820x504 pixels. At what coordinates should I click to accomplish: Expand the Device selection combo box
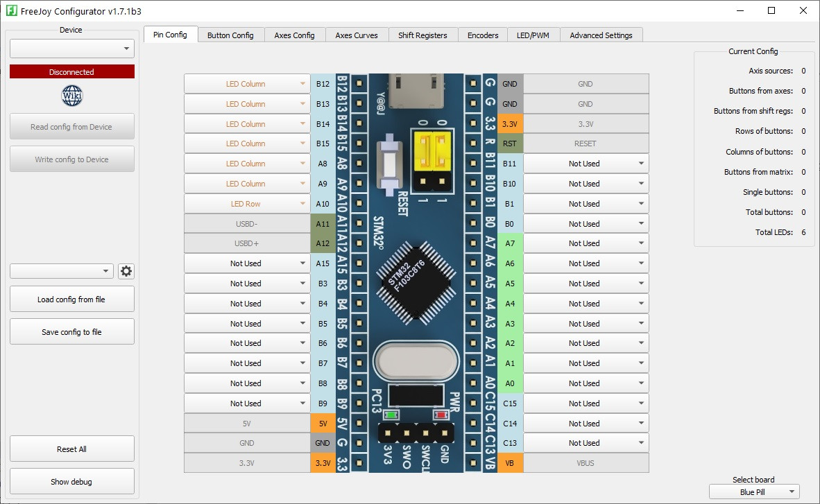tap(72, 49)
